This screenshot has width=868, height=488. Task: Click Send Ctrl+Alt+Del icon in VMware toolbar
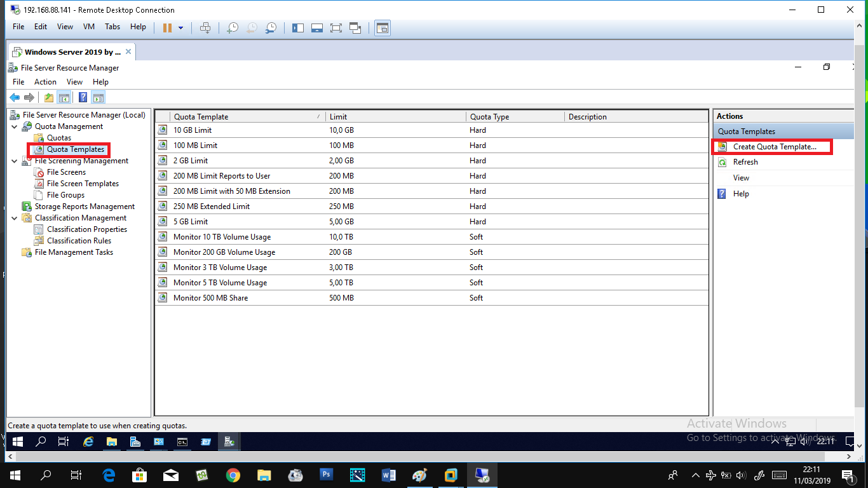coord(205,27)
